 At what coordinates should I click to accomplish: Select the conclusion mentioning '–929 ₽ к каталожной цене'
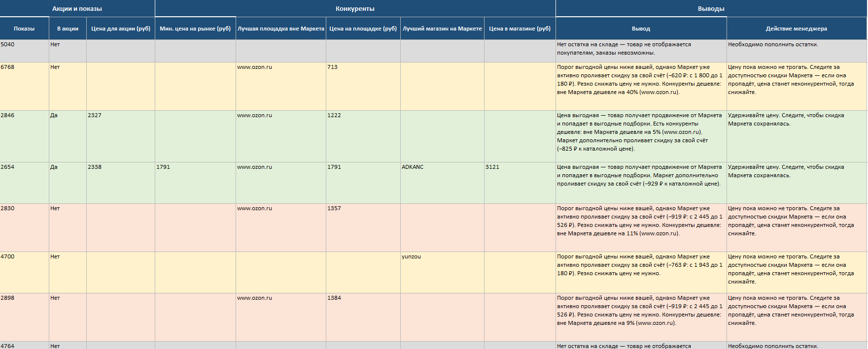click(641, 183)
